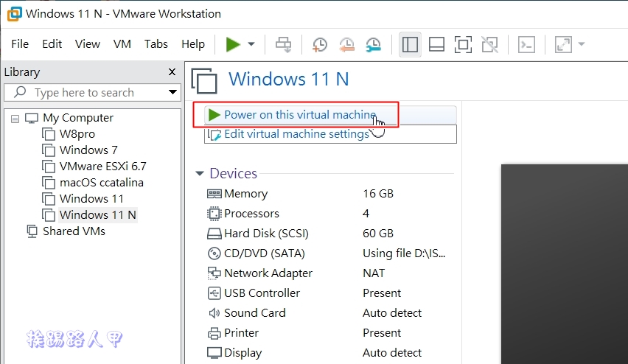Enter full screen mode icon

[463, 44]
